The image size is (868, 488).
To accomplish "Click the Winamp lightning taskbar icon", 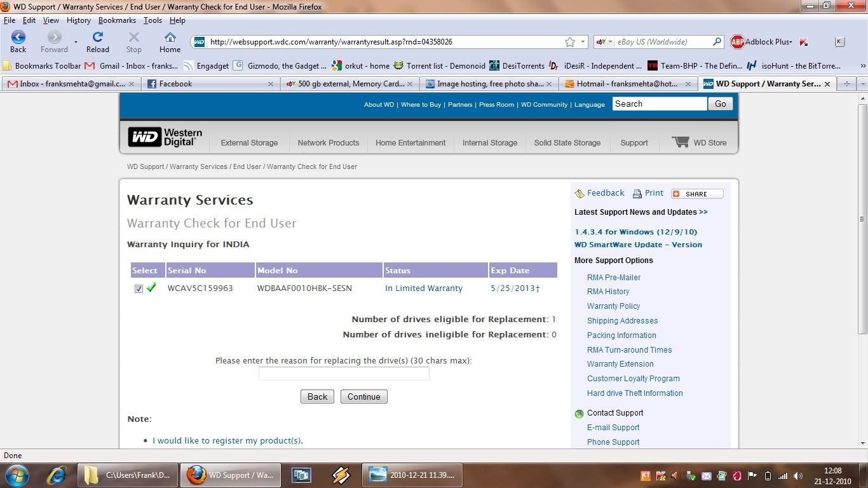I will click(x=341, y=475).
